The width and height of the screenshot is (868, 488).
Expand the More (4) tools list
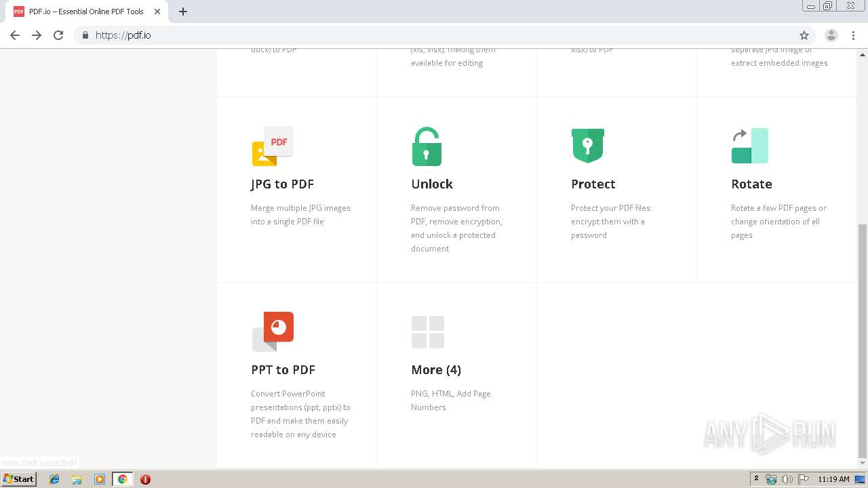click(x=436, y=370)
